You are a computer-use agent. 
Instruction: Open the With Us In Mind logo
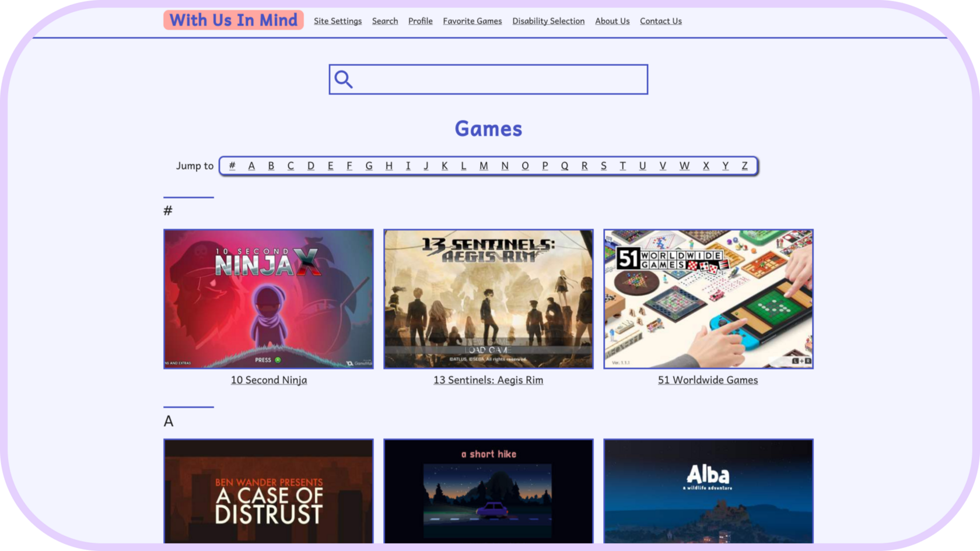233,20
